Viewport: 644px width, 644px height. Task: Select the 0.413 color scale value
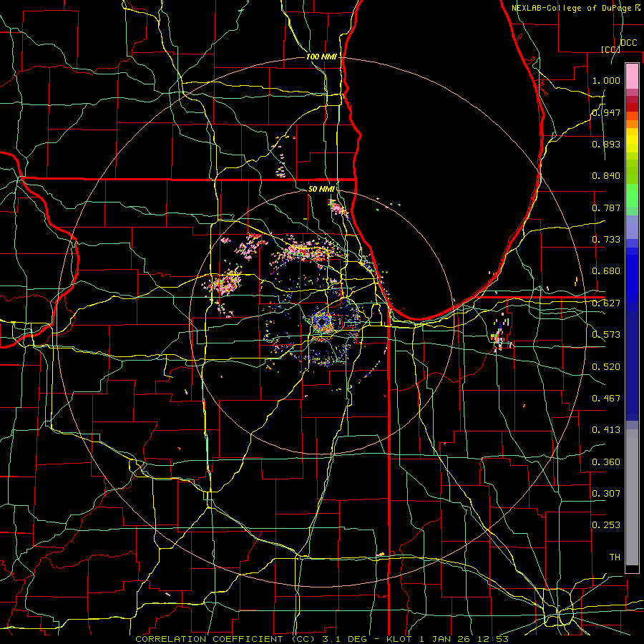point(606,430)
